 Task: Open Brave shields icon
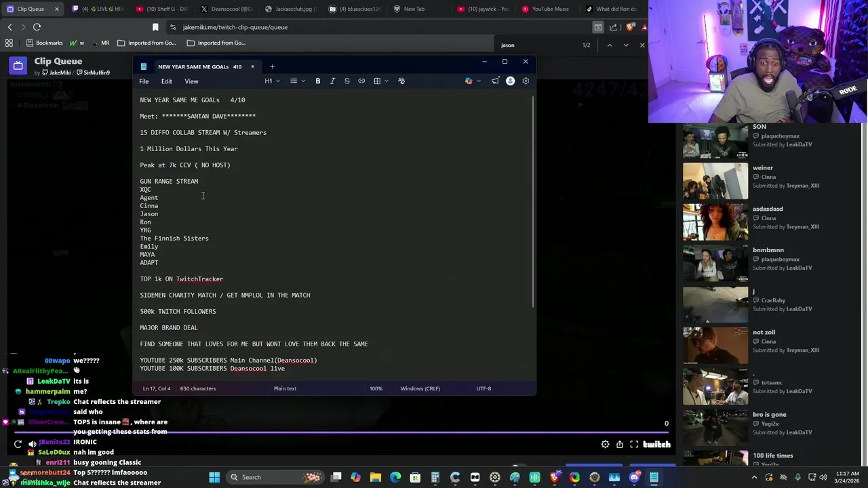tap(631, 27)
